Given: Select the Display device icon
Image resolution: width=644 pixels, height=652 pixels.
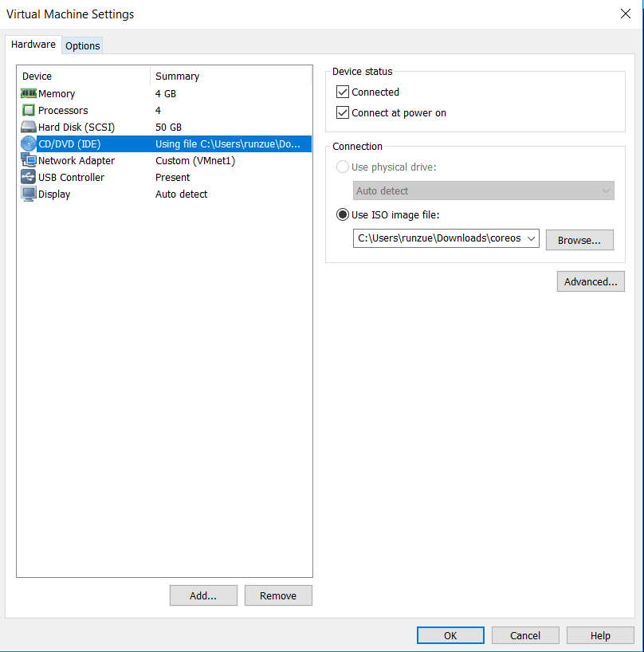Looking at the screenshot, I should tap(28, 194).
